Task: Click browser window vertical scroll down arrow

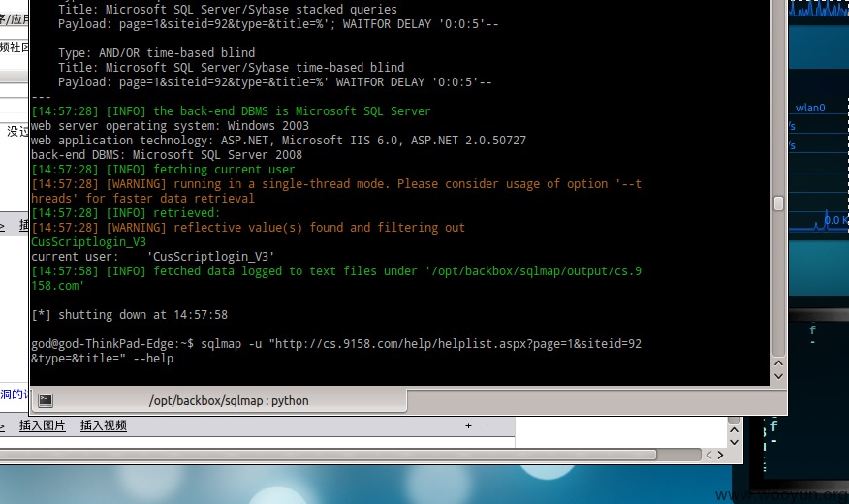Action: (x=735, y=442)
